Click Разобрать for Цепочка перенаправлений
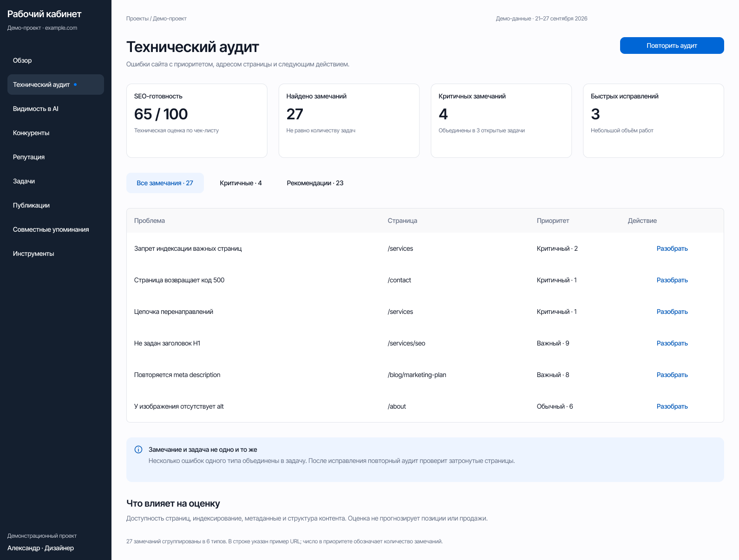This screenshot has height=560, width=739. [672, 312]
